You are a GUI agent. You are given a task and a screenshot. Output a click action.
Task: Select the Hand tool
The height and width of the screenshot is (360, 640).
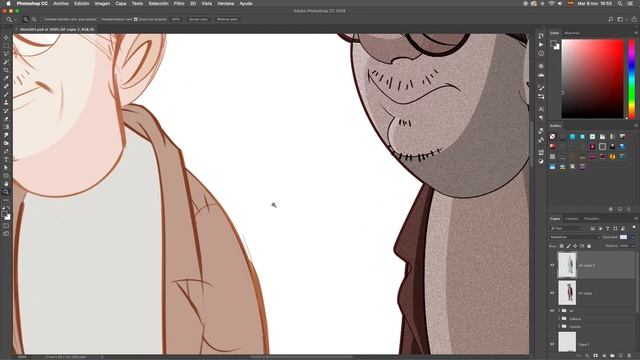coord(6,184)
